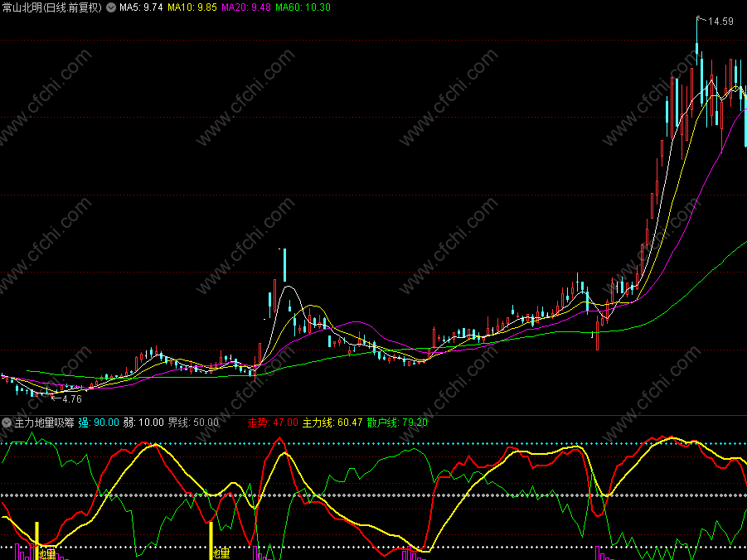747x560 pixels.
Task: Click the green 散户线: 79.20 label
Action: pos(398,422)
